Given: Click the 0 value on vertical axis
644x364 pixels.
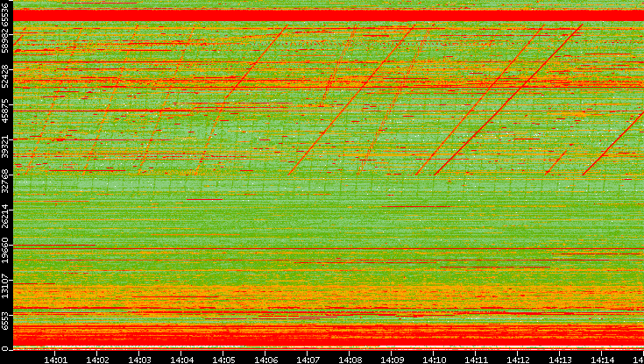Looking at the screenshot, I should pos(5,348).
